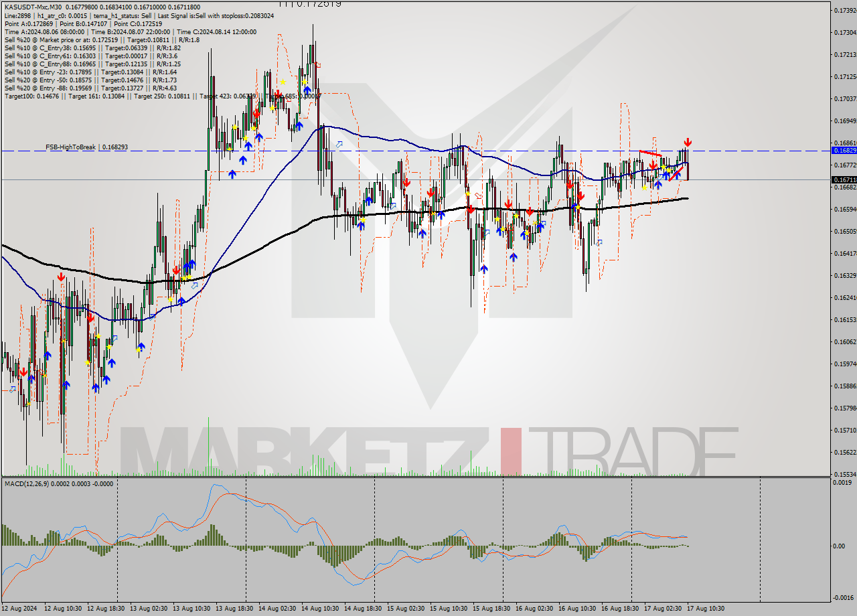857x616 pixels.
Task: Click the 0.17125 price axis label
Action: pyautogui.click(x=844, y=76)
